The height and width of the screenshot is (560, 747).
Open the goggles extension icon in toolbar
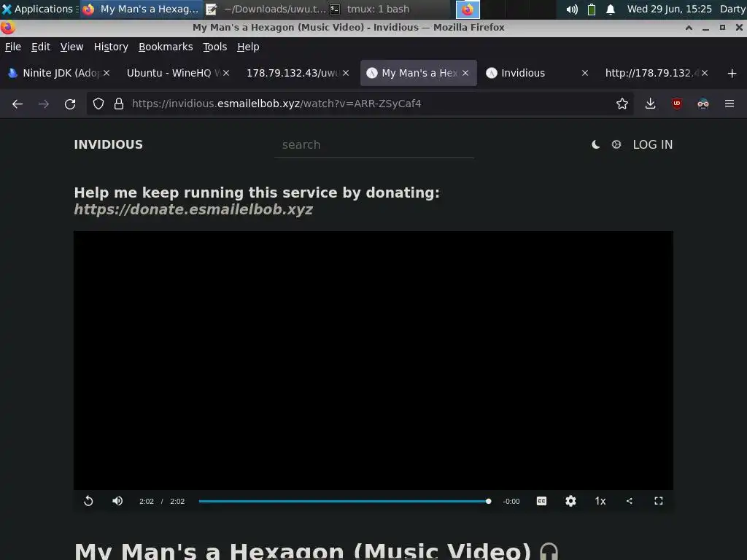[x=703, y=104]
